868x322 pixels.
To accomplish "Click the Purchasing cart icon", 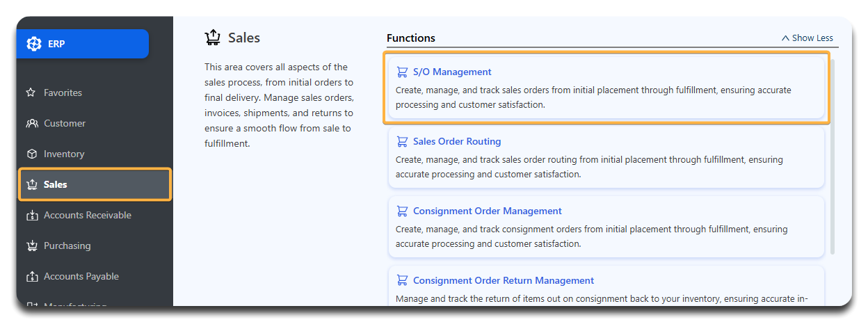I will (x=31, y=245).
